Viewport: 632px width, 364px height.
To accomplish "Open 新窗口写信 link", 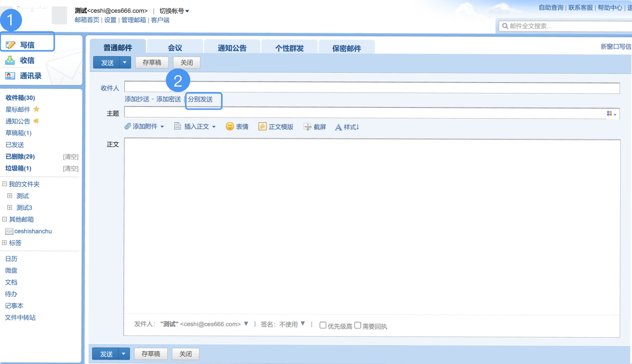I will [616, 47].
